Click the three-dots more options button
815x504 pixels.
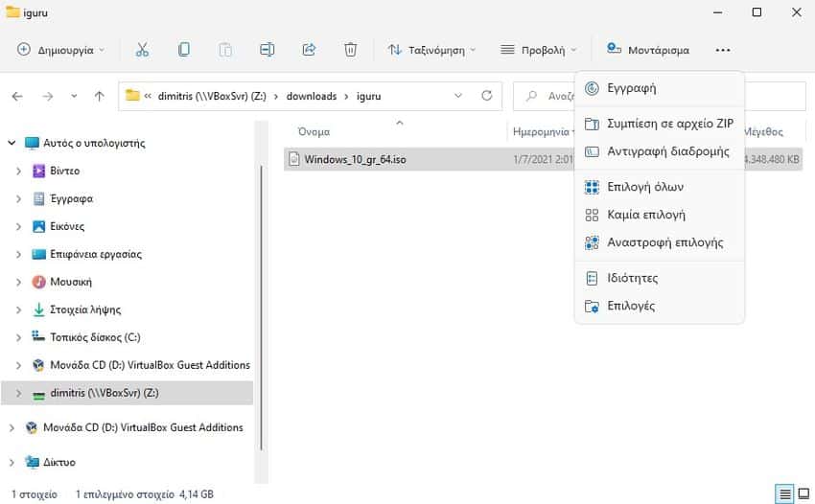tap(723, 50)
